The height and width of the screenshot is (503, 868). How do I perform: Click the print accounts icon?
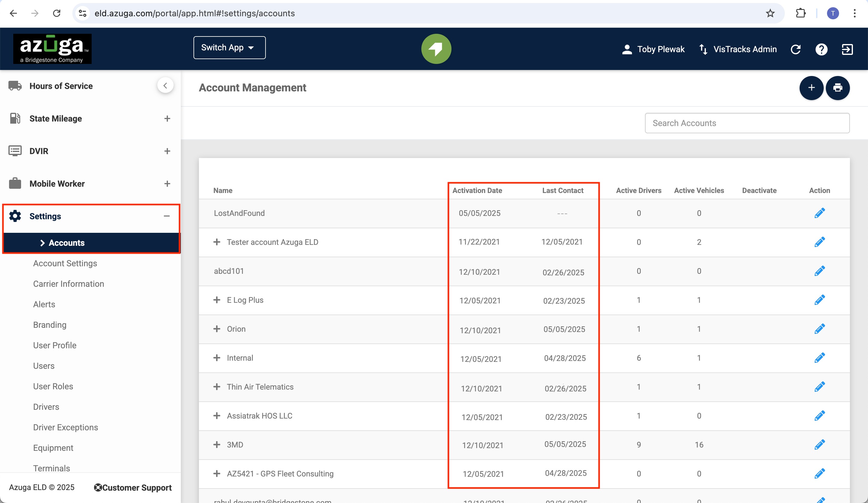coord(838,88)
